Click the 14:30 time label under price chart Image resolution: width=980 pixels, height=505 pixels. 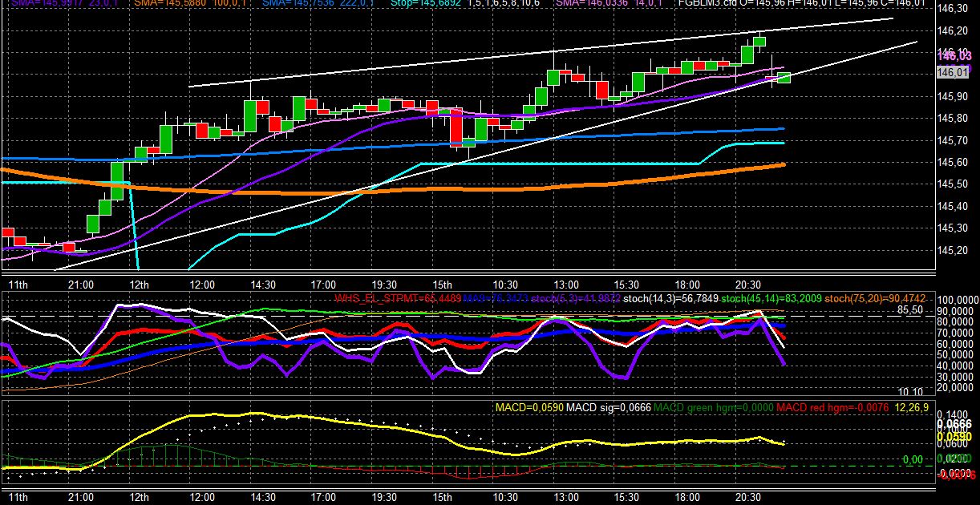tap(263, 284)
